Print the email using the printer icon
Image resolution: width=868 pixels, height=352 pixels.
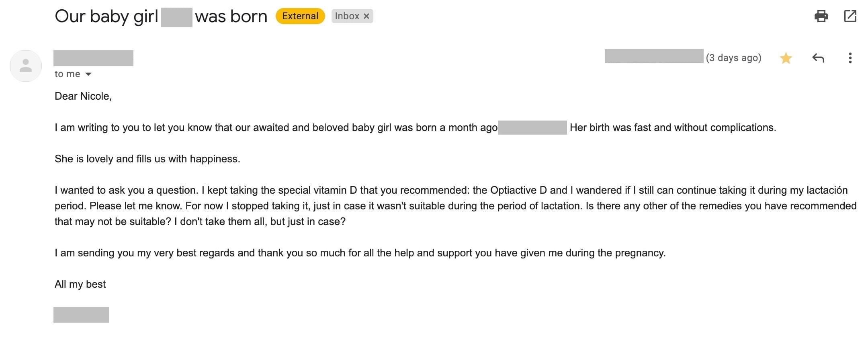point(821,16)
